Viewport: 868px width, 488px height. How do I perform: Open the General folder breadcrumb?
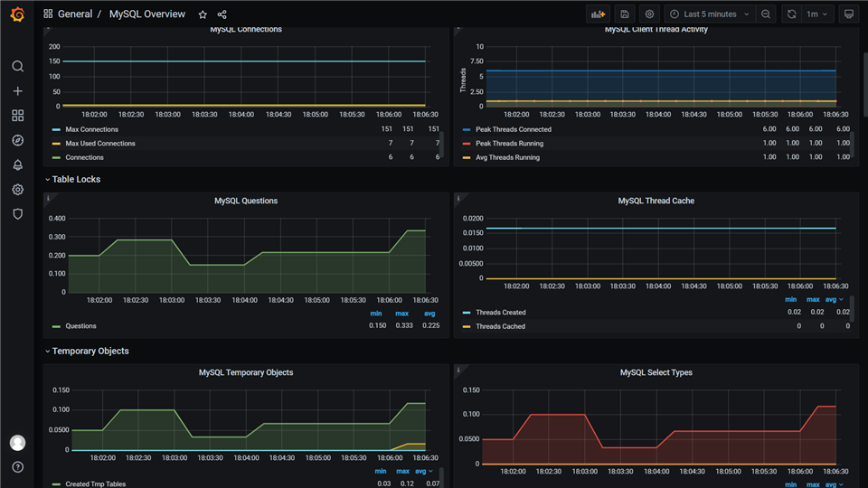(x=75, y=14)
